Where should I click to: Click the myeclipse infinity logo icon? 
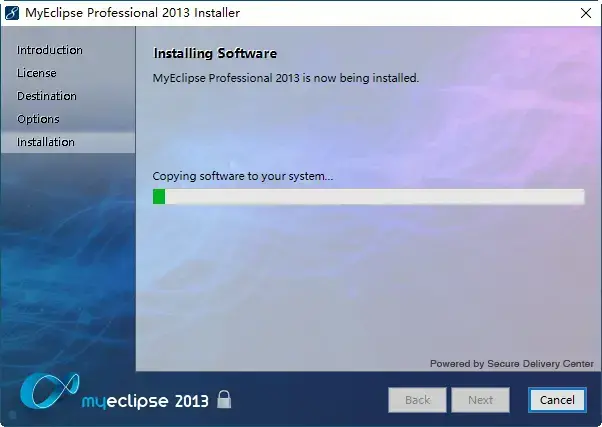click(x=50, y=391)
